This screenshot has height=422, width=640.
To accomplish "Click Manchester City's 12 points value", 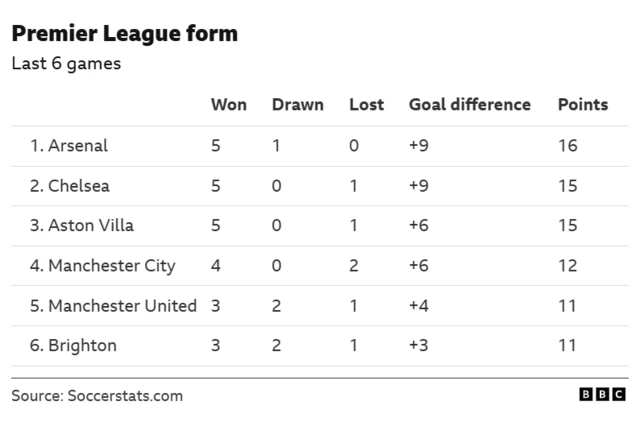I will coord(567,266).
